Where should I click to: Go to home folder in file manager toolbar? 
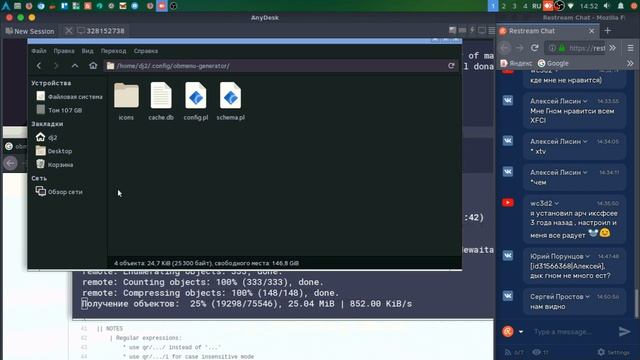click(93, 66)
